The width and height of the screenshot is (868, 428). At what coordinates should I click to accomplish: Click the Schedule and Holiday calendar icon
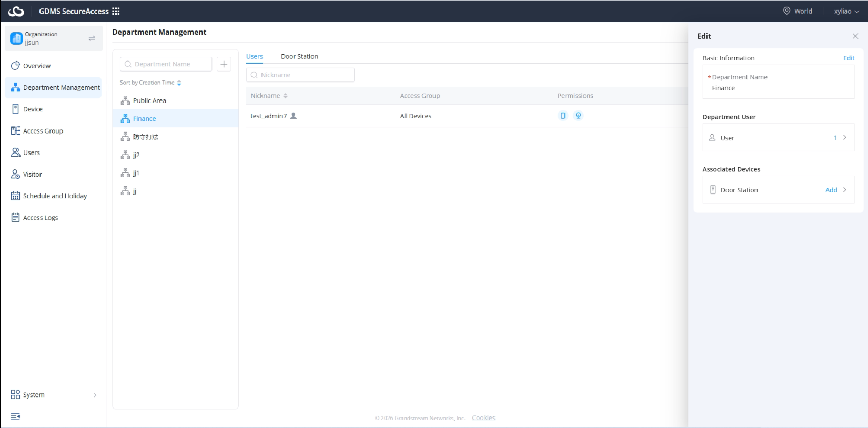15,196
